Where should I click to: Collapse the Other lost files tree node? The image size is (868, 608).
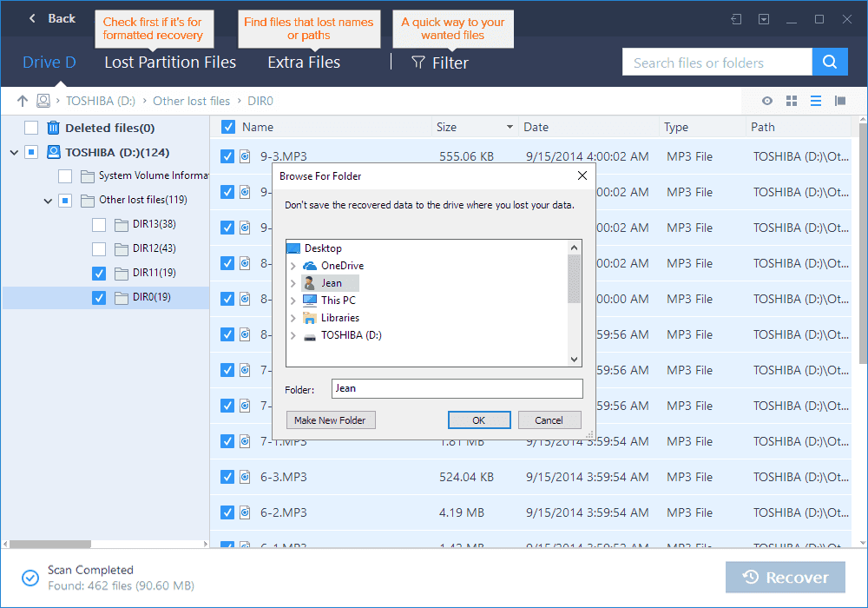point(49,201)
